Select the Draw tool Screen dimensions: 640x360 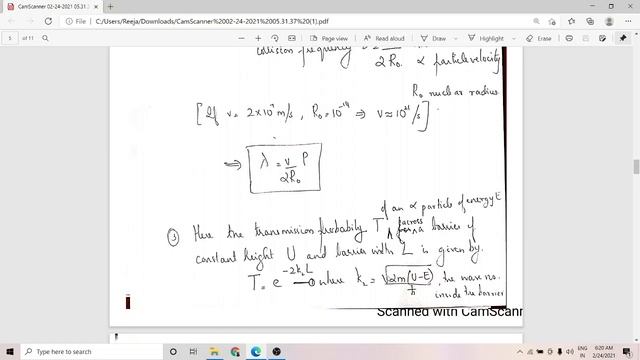click(433, 38)
